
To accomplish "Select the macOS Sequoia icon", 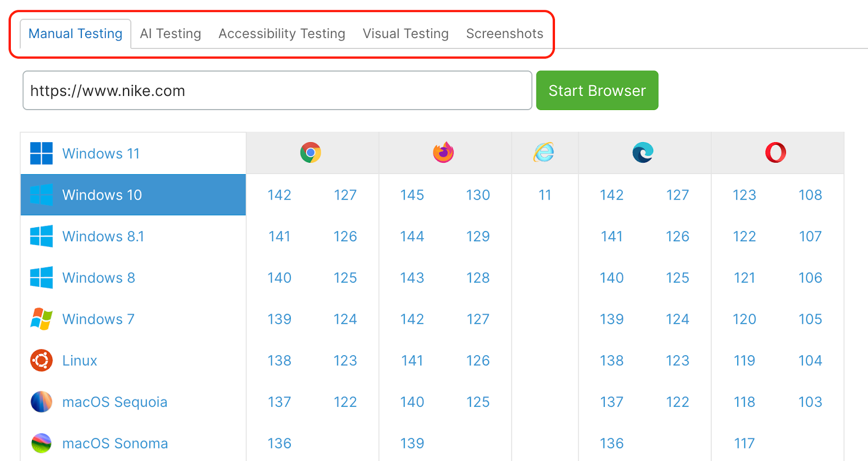I will point(41,402).
